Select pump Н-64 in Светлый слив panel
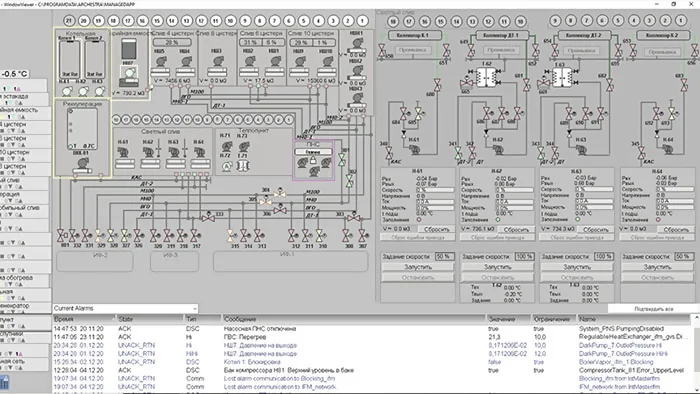Image resolution: width=700 pixels, height=394 pixels. [199, 152]
